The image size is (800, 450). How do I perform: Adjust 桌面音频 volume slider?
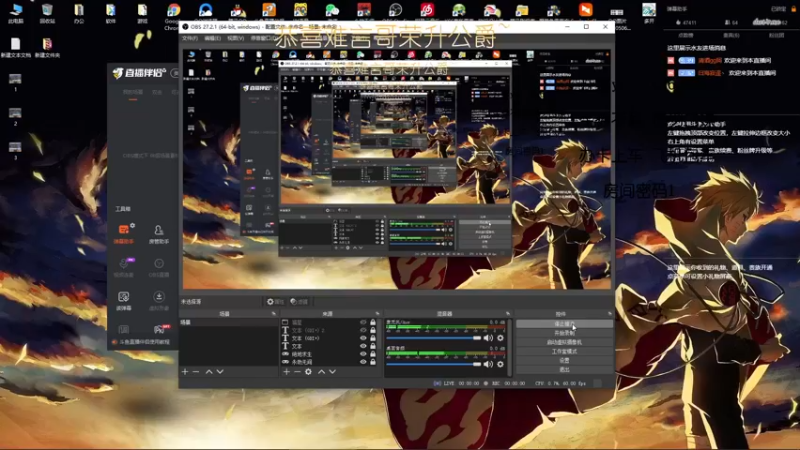click(434, 364)
